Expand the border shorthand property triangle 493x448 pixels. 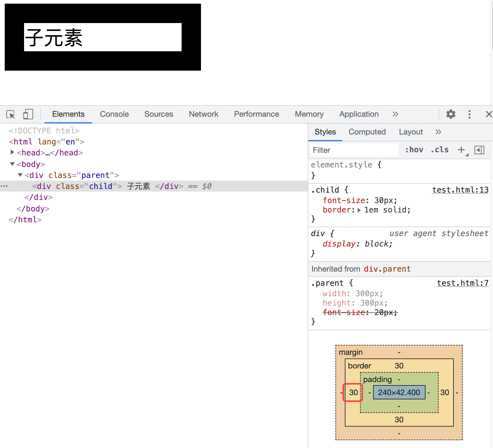tap(359, 210)
